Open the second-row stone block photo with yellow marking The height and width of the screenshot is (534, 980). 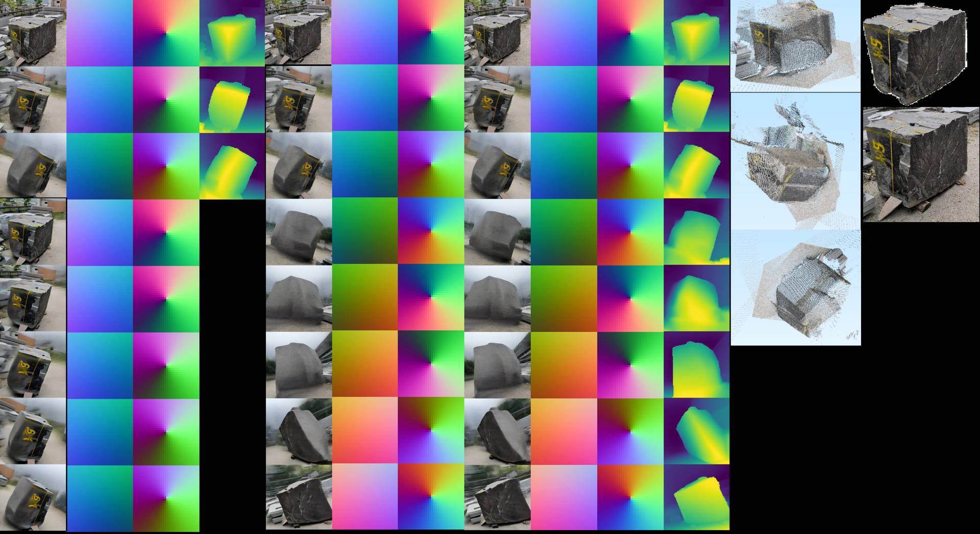pos(32,100)
